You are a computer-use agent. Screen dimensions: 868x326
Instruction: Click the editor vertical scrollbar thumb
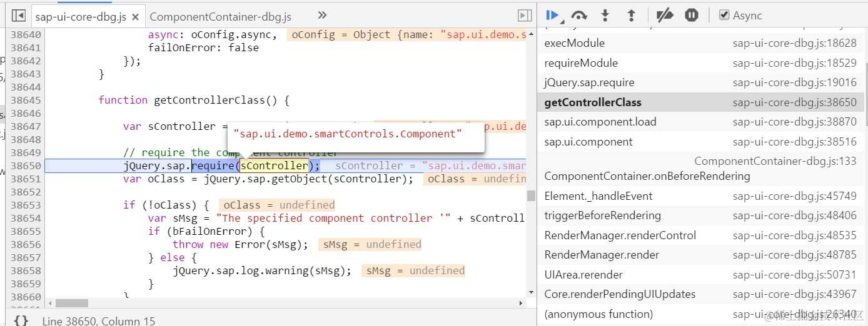tap(531, 195)
